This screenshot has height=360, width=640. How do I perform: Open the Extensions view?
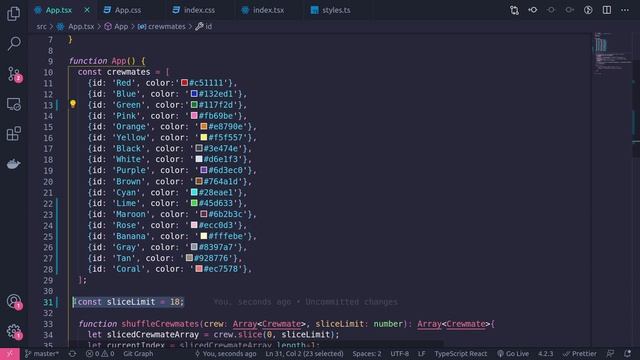pos(13,134)
